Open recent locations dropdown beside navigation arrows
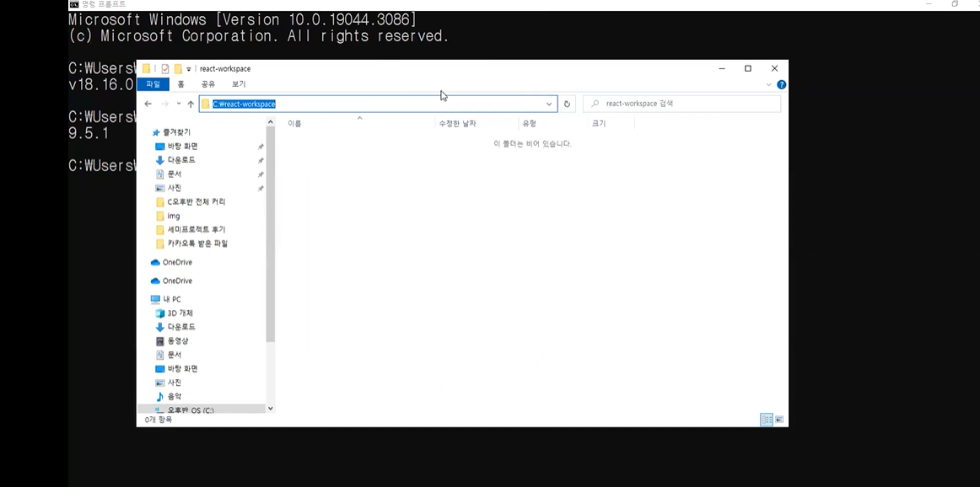This screenshot has width=980, height=487. [179, 104]
